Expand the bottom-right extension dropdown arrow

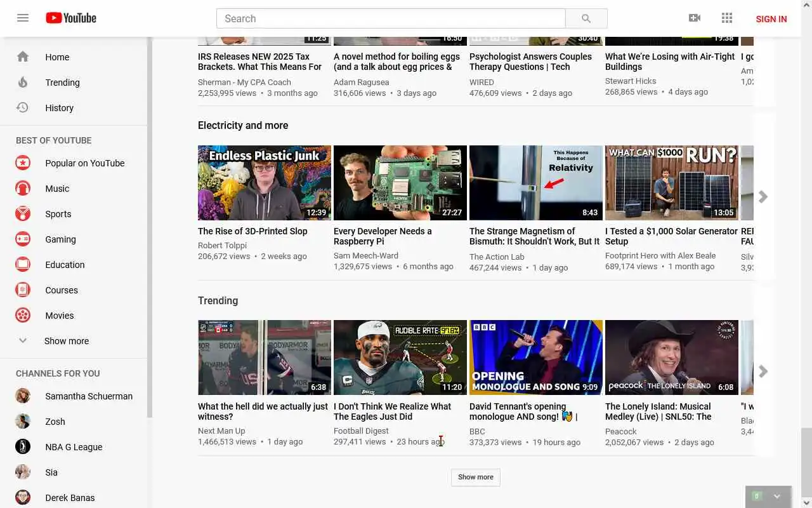(777, 497)
